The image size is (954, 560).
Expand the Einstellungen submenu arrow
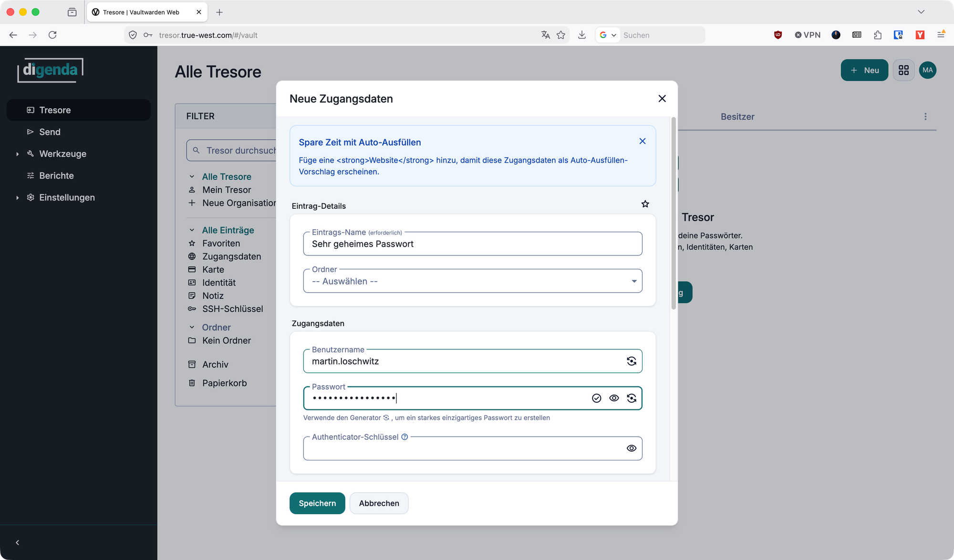click(x=18, y=198)
